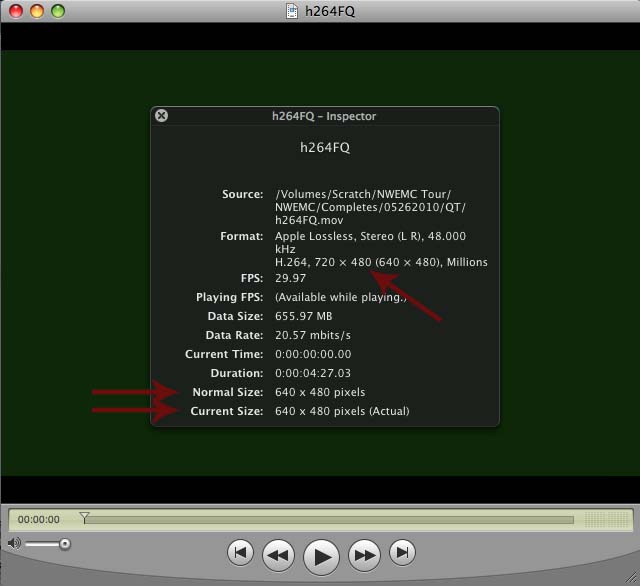Click the Duration value 0:00:04:27.03

tap(313, 373)
